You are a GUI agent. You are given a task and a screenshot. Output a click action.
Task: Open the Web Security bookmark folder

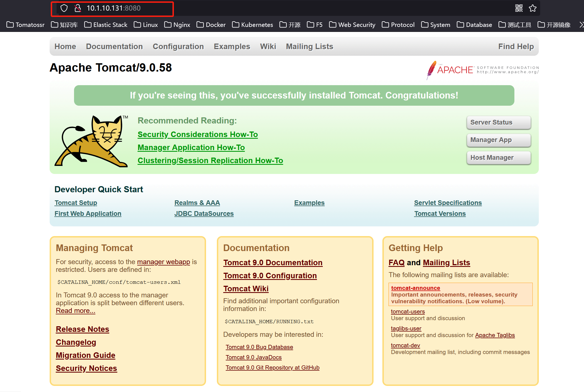pyautogui.click(x=352, y=25)
